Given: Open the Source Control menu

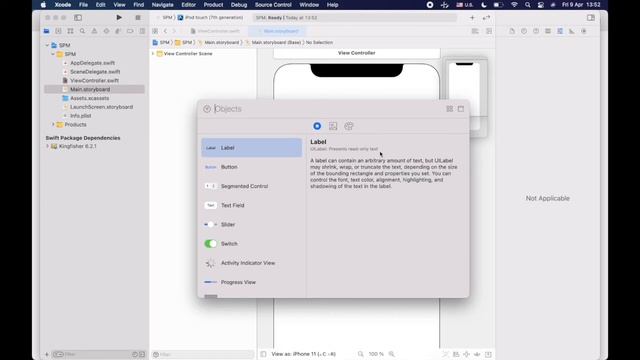Looking at the screenshot, I should [x=273, y=5].
